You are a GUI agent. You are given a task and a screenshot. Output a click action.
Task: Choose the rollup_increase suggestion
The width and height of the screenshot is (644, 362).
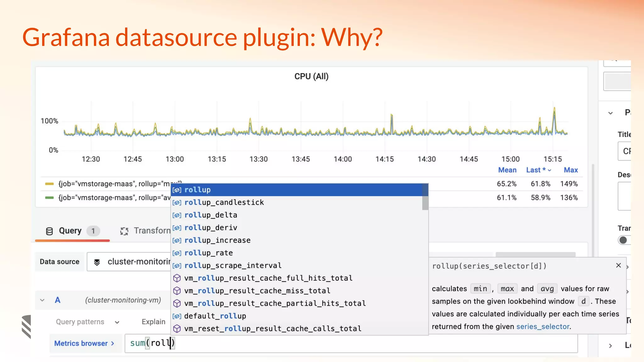(x=299, y=240)
